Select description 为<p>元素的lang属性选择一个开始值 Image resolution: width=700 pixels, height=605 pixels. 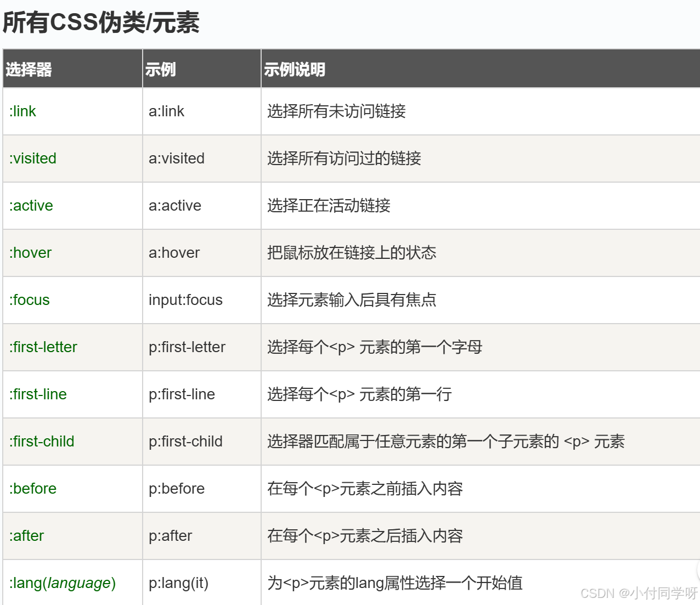coord(395,583)
